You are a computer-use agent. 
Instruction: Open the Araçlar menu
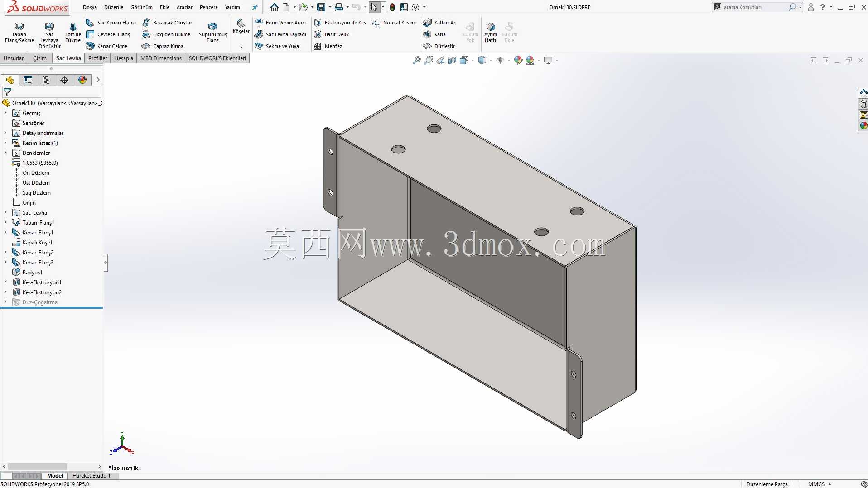coord(184,7)
